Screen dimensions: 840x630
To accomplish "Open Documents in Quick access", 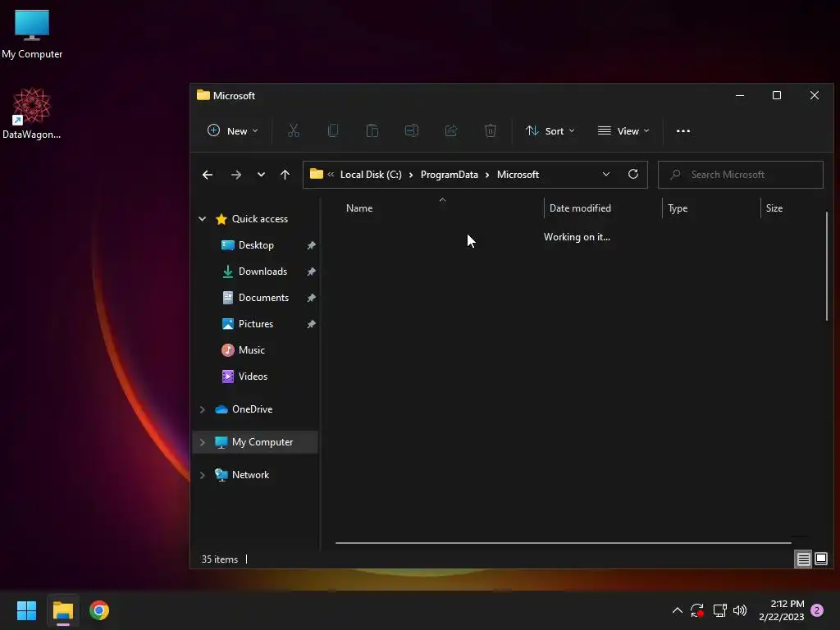I will point(263,298).
